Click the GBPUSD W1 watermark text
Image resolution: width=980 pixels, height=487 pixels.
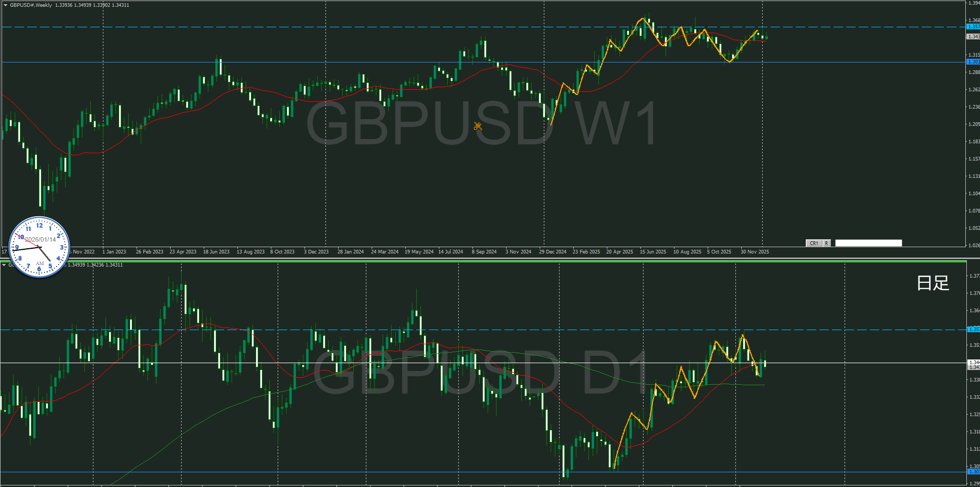(x=480, y=124)
